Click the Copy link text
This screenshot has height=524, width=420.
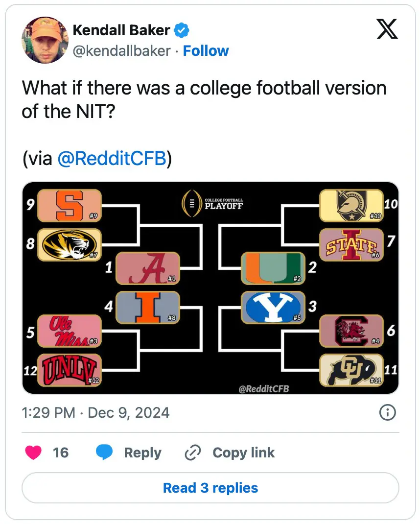pos(243,453)
